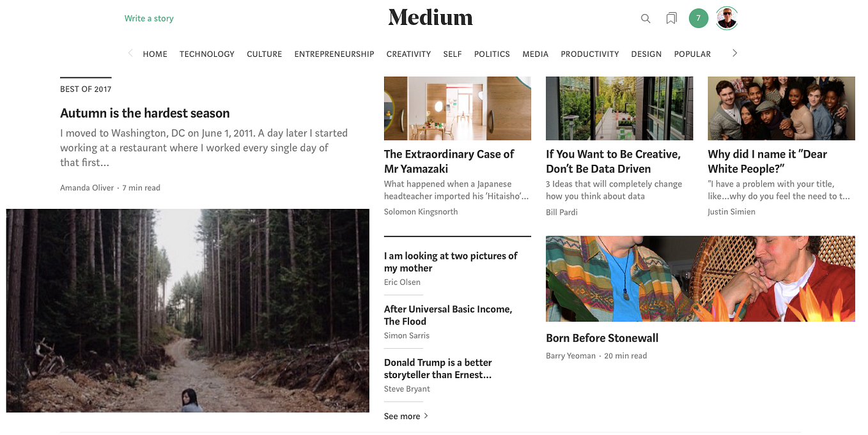Click the Write a story link
The image size is (868, 435).
(149, 19)
